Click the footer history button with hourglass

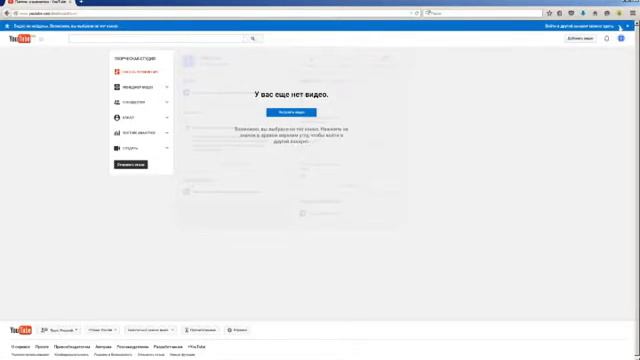point(200,330)
